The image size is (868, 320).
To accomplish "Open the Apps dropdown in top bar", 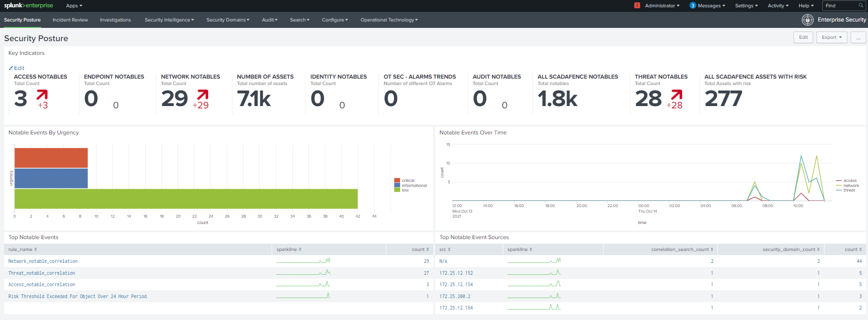I will click(x=74, y=6).
